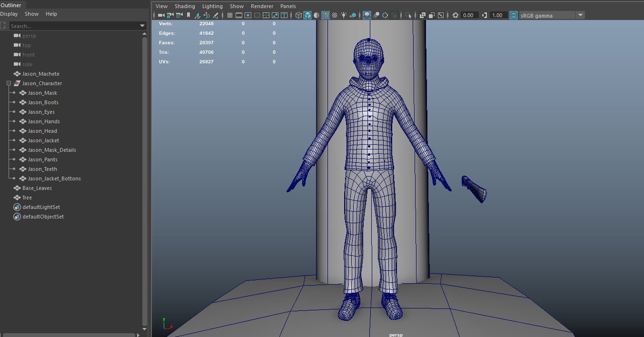Select the Base_Leaves object
Viewport: 644px width, 337px height.
[37, 188]
